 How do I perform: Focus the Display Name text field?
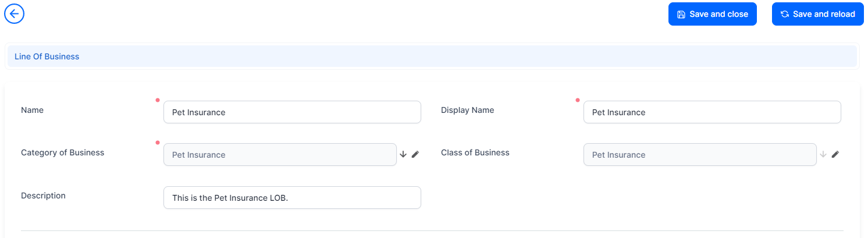(x=712, y=112)
